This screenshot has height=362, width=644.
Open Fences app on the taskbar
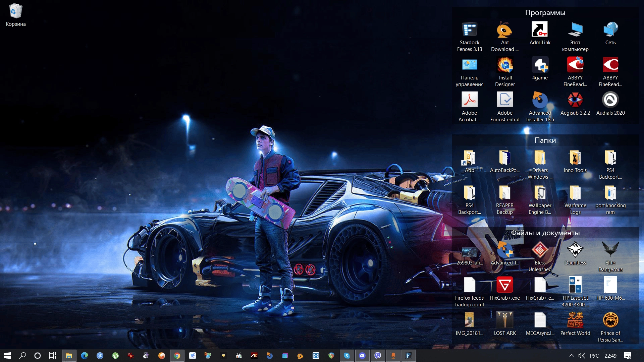point(409,356)
